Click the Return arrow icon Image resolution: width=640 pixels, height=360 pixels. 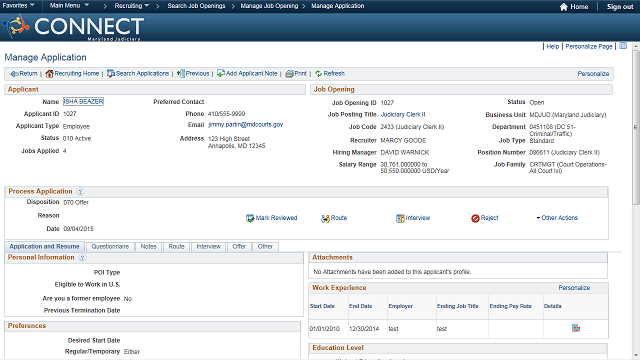(14, 74)
